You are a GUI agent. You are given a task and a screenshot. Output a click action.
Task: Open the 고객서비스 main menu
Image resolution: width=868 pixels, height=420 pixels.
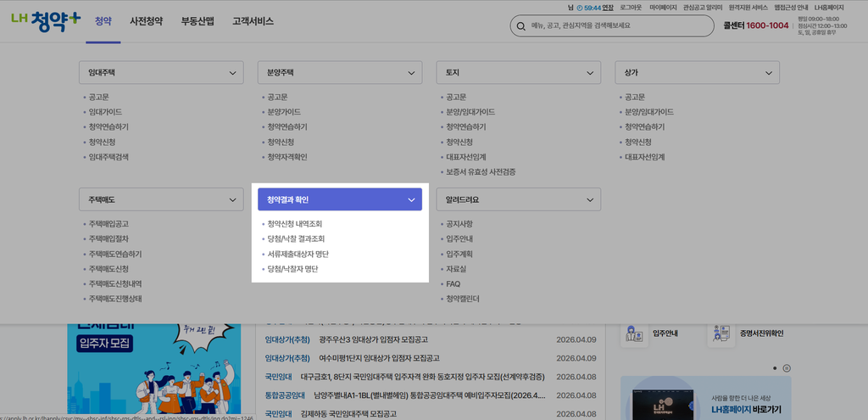pos(253,21)
